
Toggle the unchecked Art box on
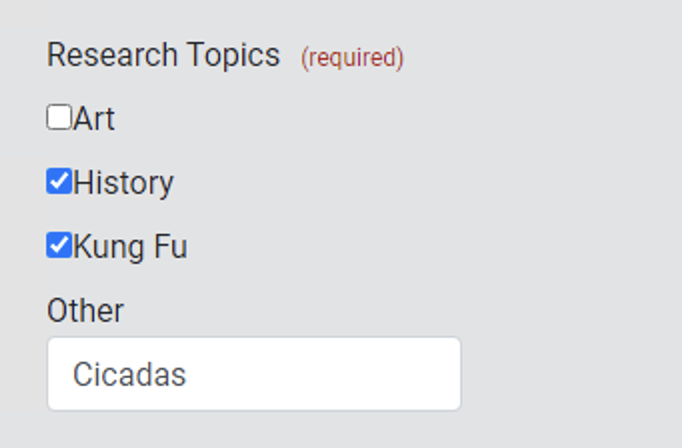pyautogui.click(x=59, y=118)
